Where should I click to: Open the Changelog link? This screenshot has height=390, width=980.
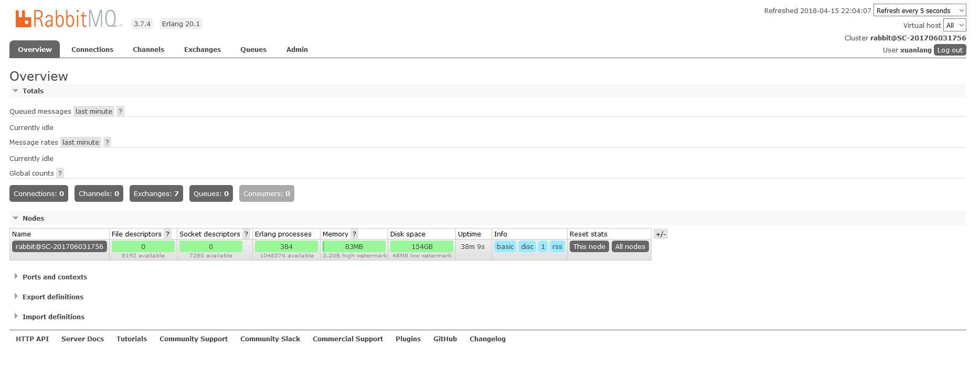click(487, 339)
